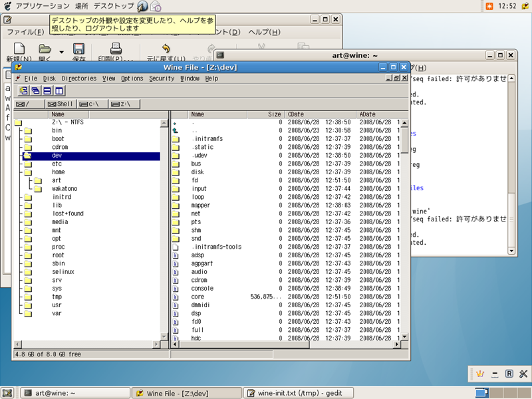Select the boot folder in tree
Viewport: 532px width, 399px height.
point(58,139)
